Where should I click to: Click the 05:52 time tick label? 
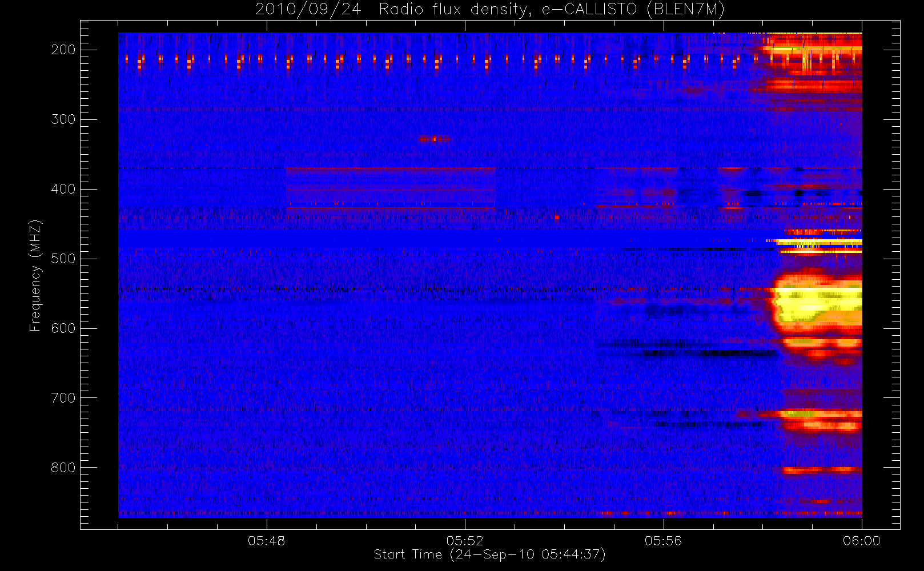[x=465, y=541]
